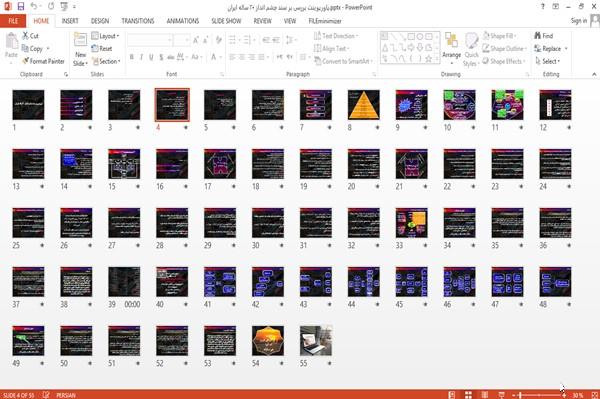Select slide 8 pyramid thumbnail

click(x=364, y=105)
